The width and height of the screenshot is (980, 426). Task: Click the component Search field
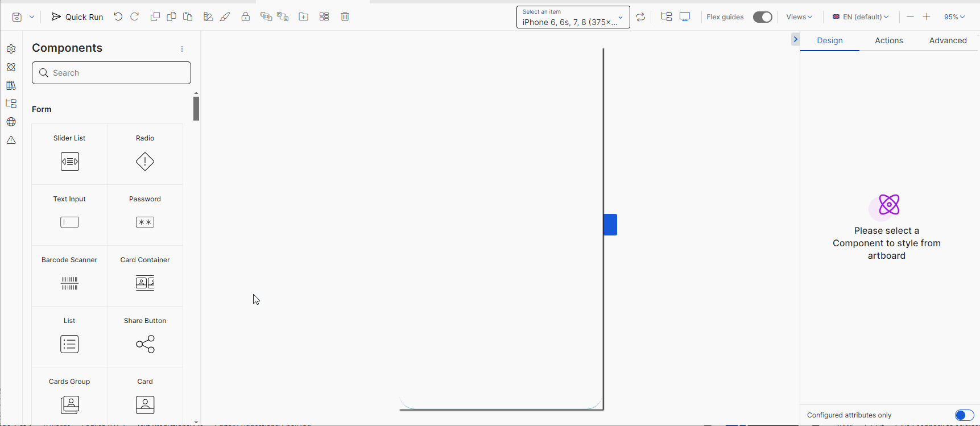pos(111,73)
